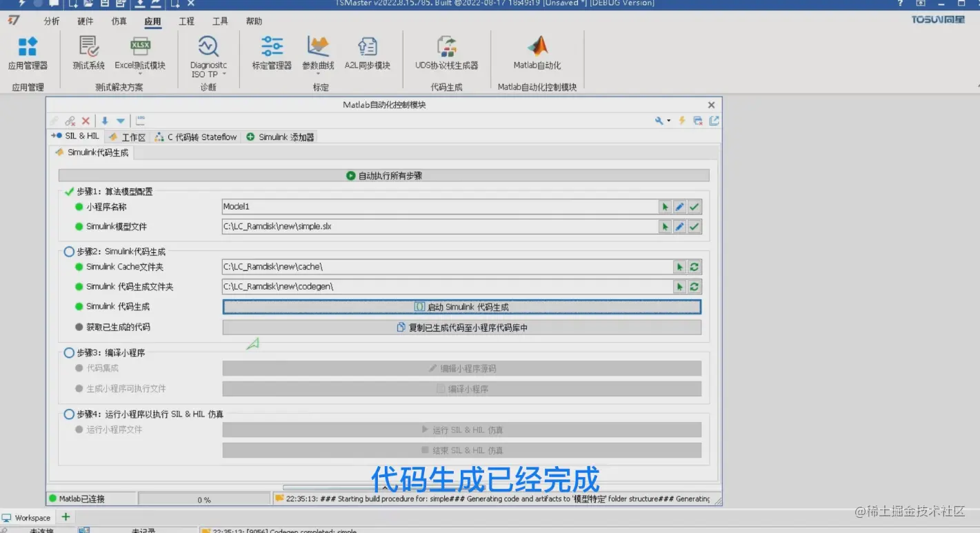Image resolution: width=980 pixels, height=533 pixels.
Task: Click the 0 % progress bar
Action: point(204,499)
